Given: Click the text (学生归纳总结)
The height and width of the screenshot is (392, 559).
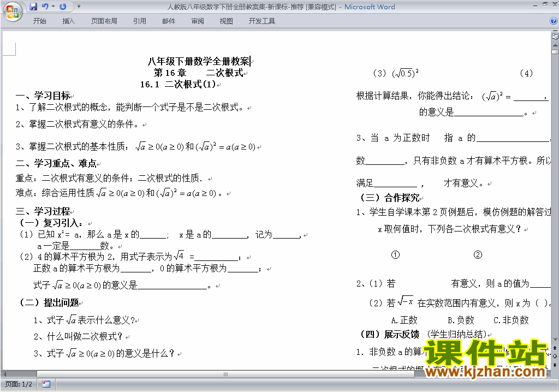Looking at the screenshot, I should (x=457, y=334).
